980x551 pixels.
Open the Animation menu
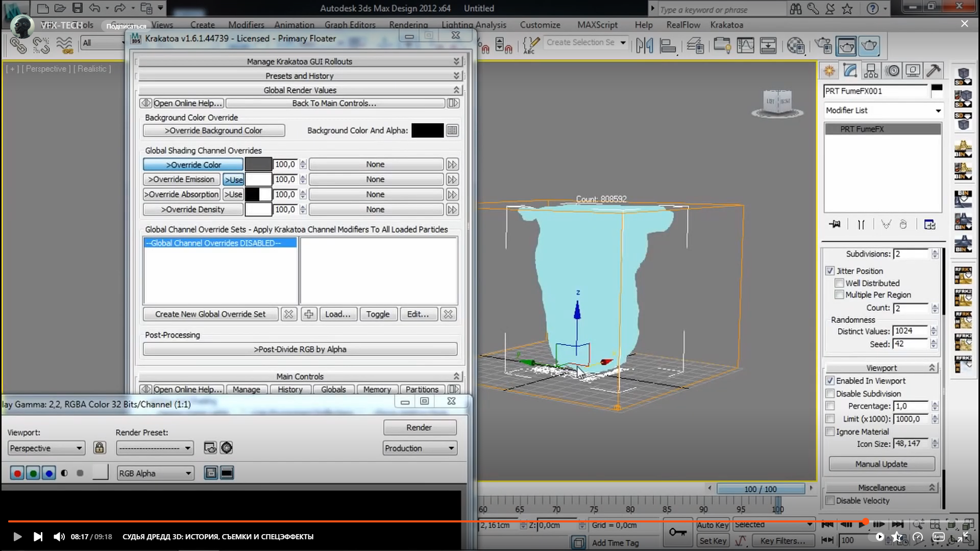coord(294,25)
